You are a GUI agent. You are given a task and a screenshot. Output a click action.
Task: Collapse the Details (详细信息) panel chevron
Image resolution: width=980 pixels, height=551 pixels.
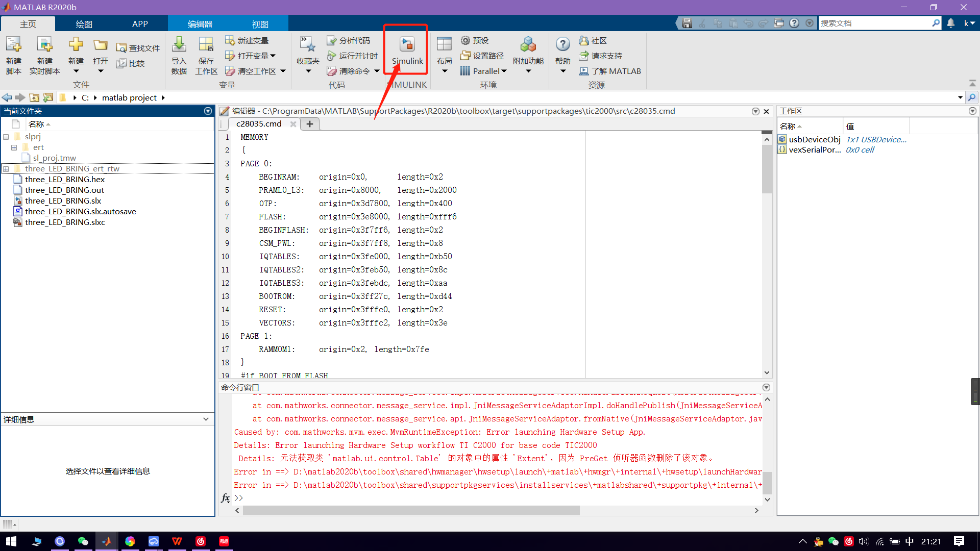pyautogui.click(x=206, y=419)
